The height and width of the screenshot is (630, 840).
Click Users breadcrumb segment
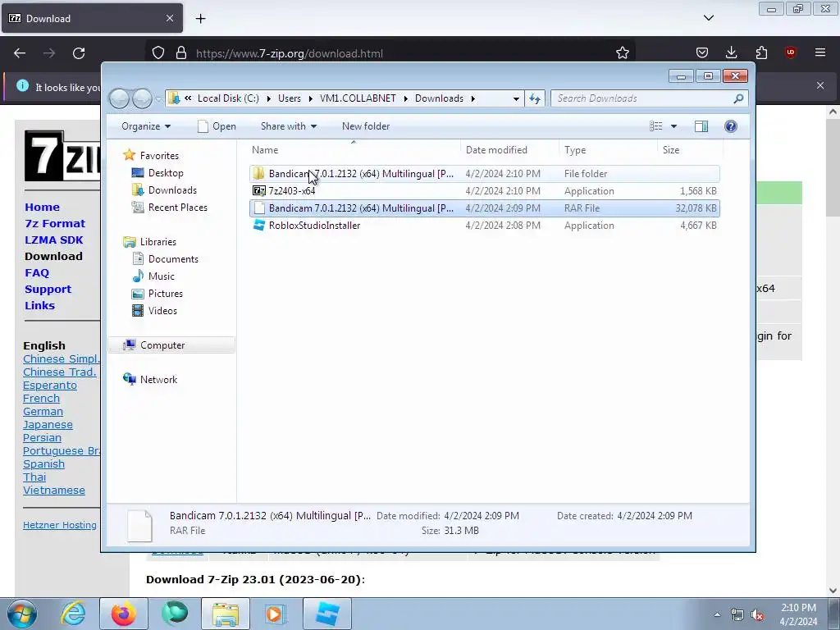tap(290, 98)
